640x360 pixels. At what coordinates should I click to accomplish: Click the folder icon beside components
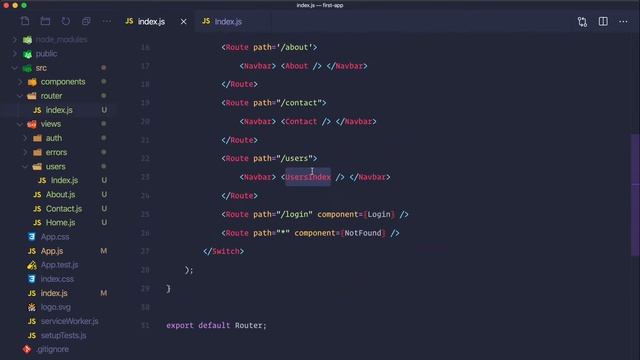(32, 82)
